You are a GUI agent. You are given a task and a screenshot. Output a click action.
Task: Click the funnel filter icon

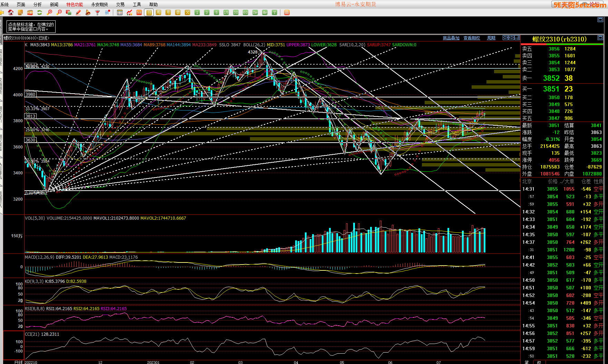(x=98, y=12)
